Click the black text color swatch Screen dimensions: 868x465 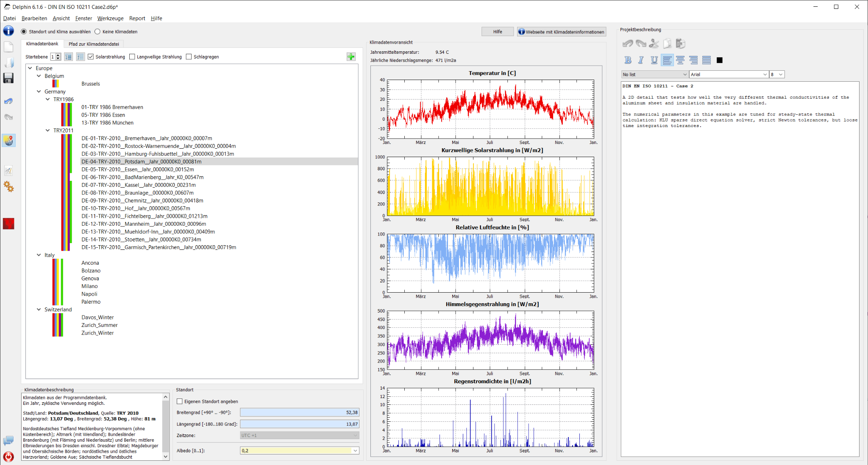[x=719, y=60]
